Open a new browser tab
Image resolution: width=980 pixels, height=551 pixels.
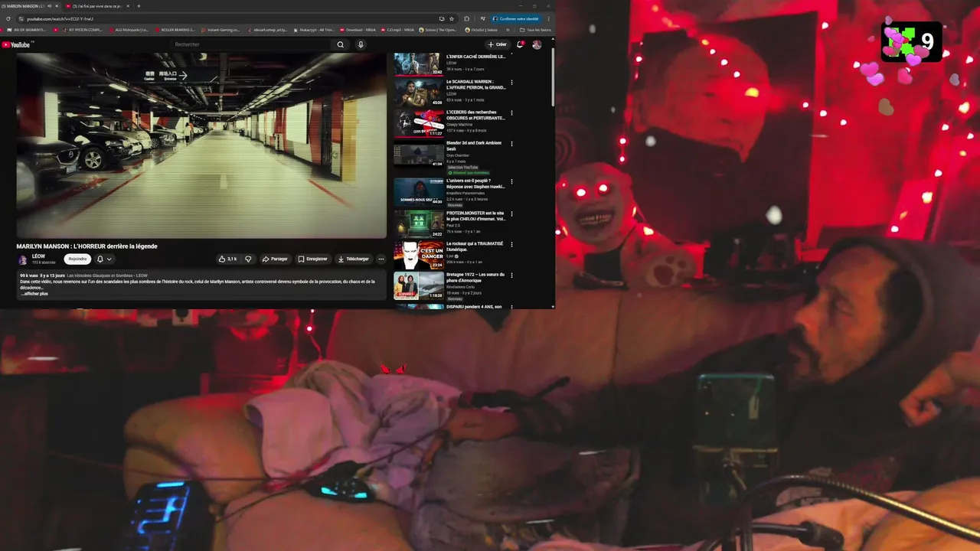139,6
